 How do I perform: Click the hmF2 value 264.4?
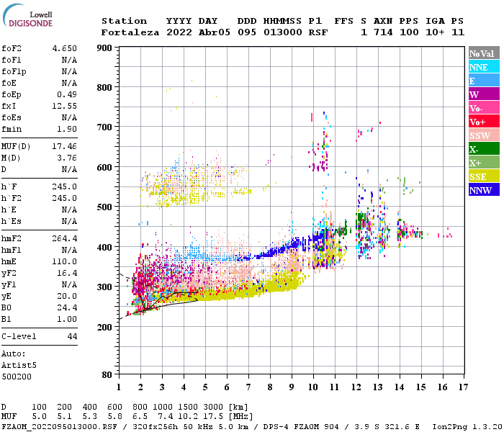pyautogui.click(x=65, y=238)
